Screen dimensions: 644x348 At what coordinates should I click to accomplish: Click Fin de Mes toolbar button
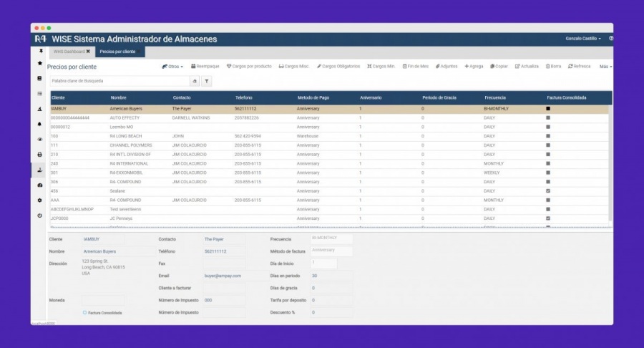416,66
